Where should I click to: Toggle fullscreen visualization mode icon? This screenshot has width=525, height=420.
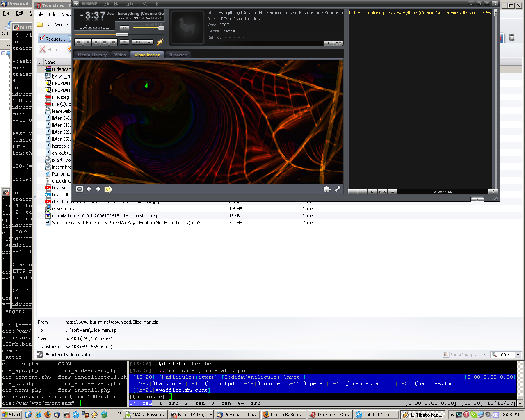[x=80, y=189]
